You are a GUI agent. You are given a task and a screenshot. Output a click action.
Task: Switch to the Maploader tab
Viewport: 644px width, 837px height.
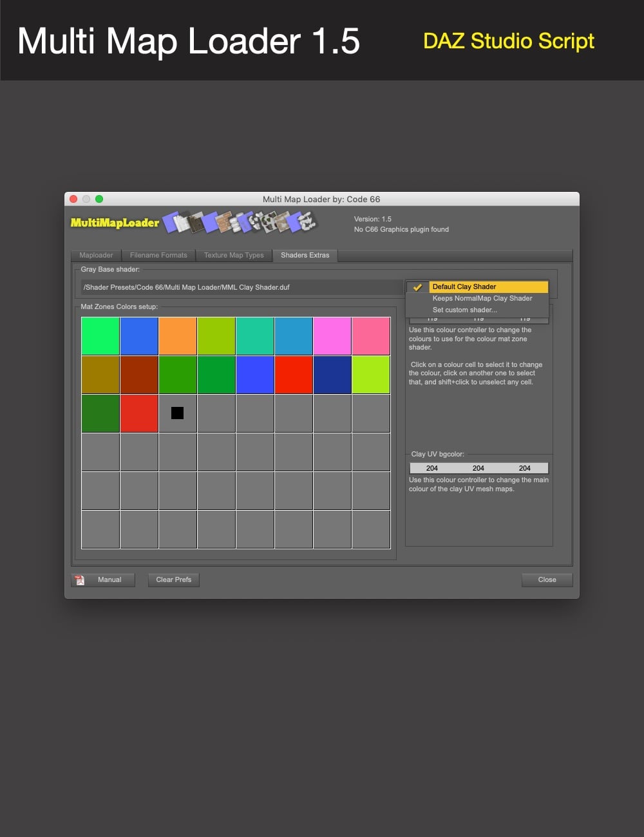[95, 255]
